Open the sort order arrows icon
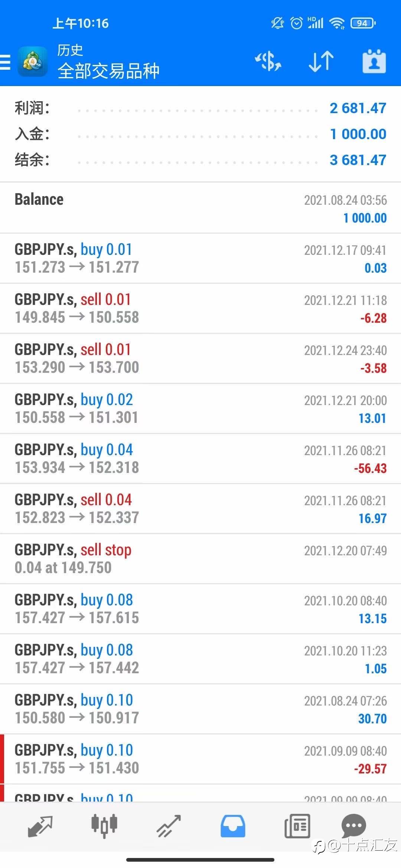The image size is (401, 868). [x=321, y=61]
